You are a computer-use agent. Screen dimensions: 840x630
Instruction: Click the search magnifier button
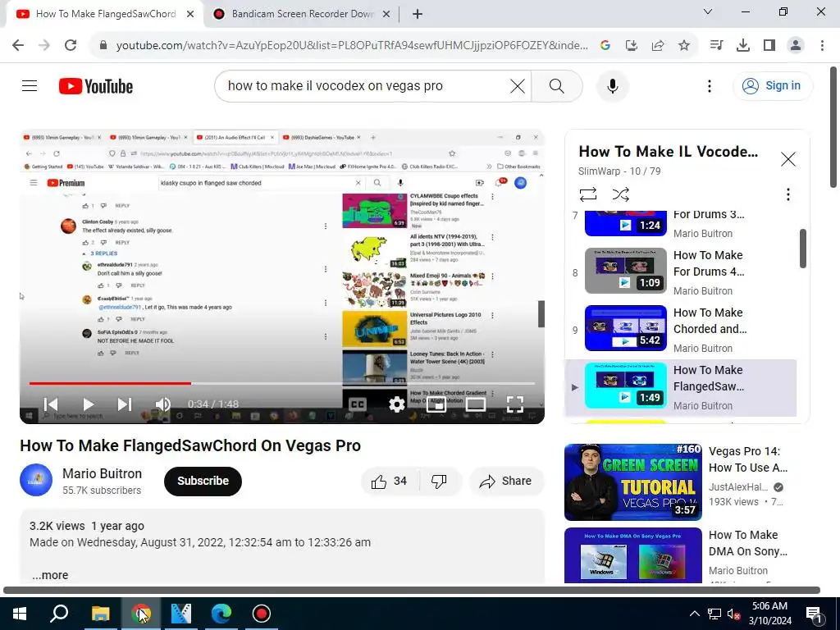(x=557, y=86)
